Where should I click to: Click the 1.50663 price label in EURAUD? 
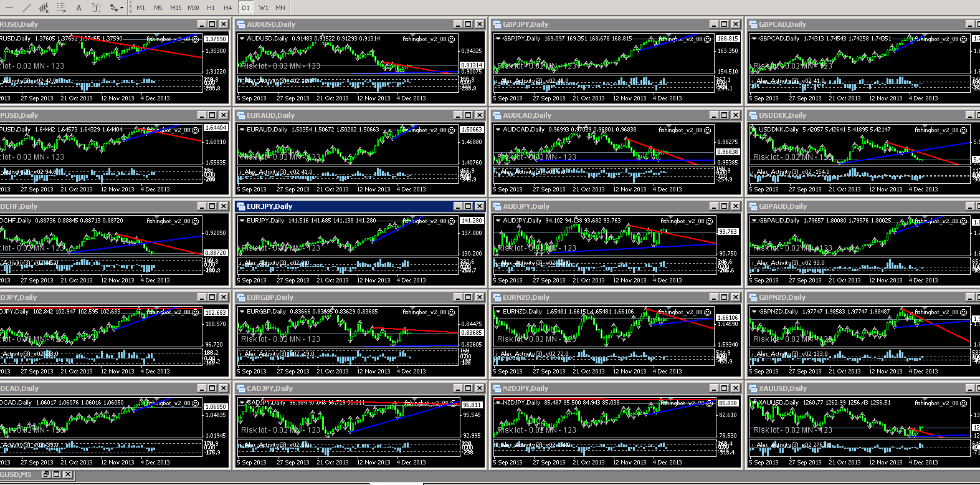coord(472,130)
